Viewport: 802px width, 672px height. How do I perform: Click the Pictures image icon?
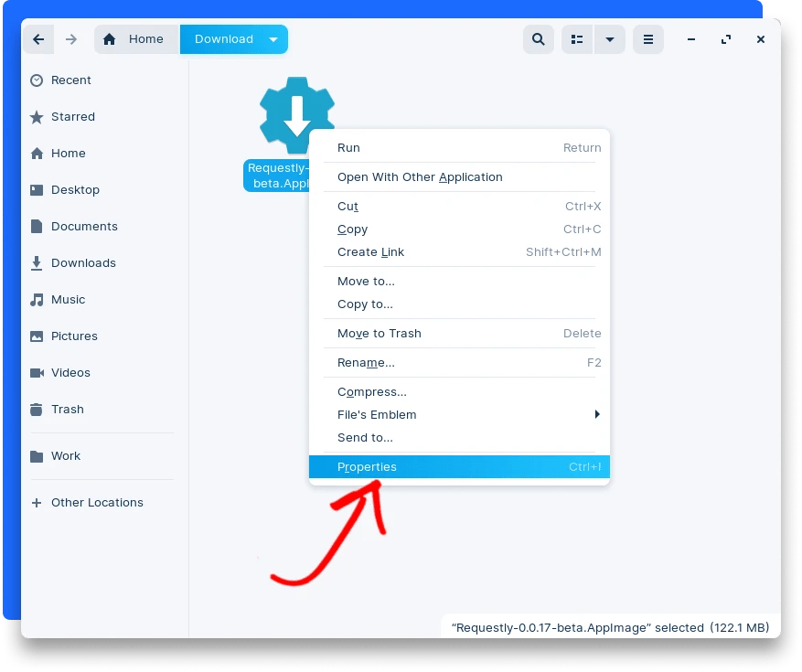(x=37, y=336)
